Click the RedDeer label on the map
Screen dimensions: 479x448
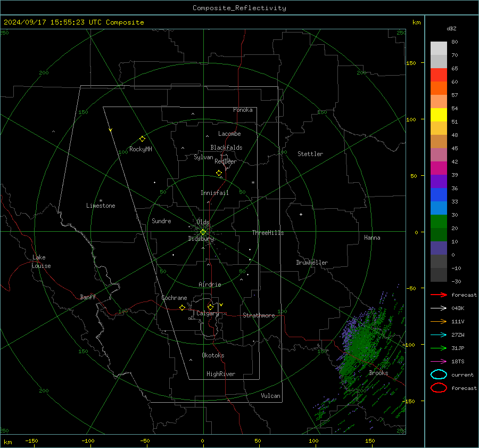226,161
